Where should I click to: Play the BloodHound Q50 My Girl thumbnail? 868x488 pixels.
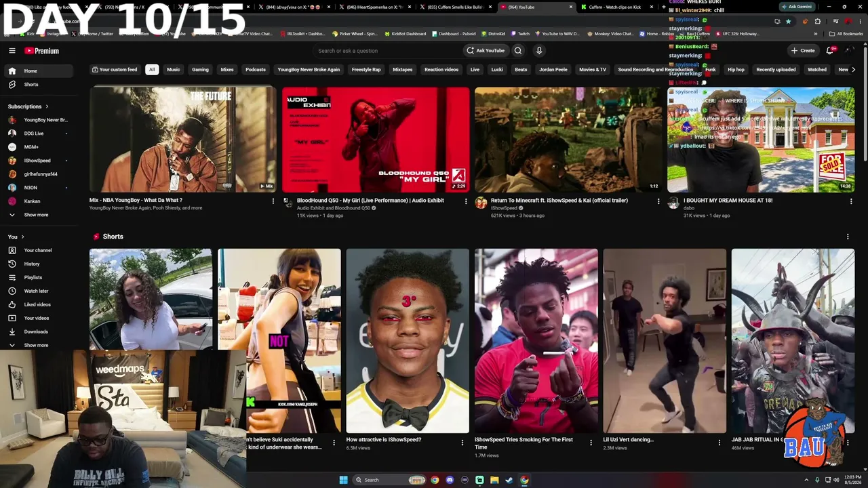(x=376, y=140)
